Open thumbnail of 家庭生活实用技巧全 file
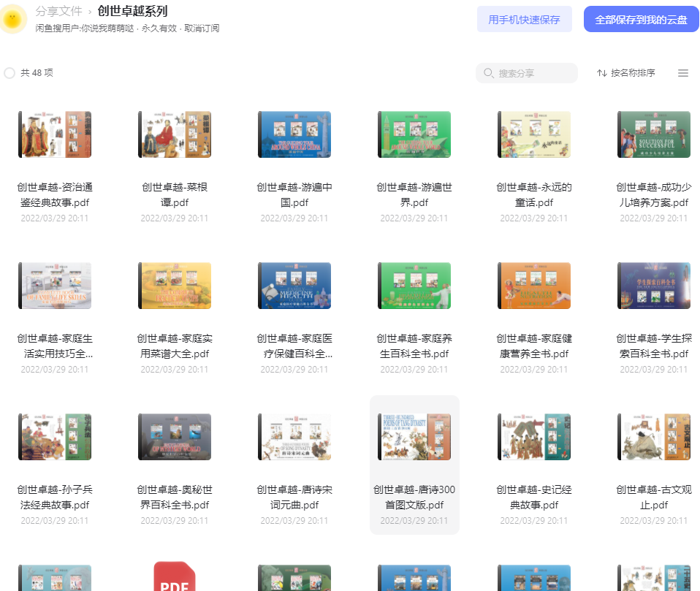The height and width of the screenshot is (591, 700). [55, 286]
